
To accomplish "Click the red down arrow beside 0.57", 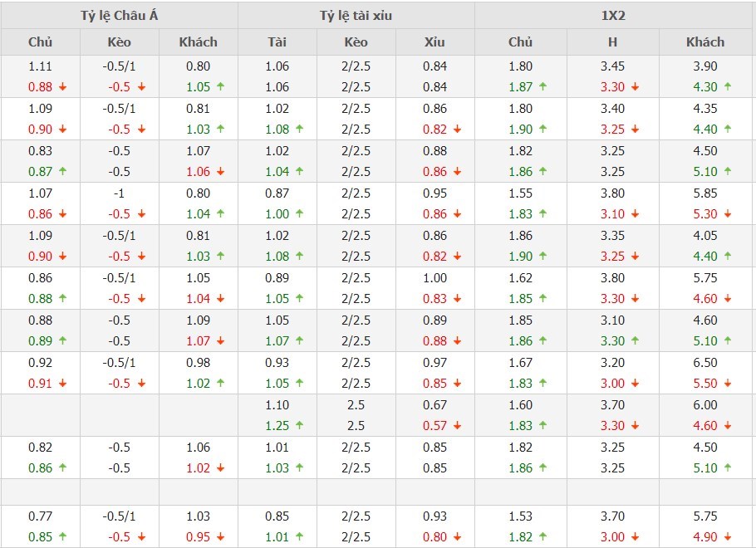I will [457, 426].
